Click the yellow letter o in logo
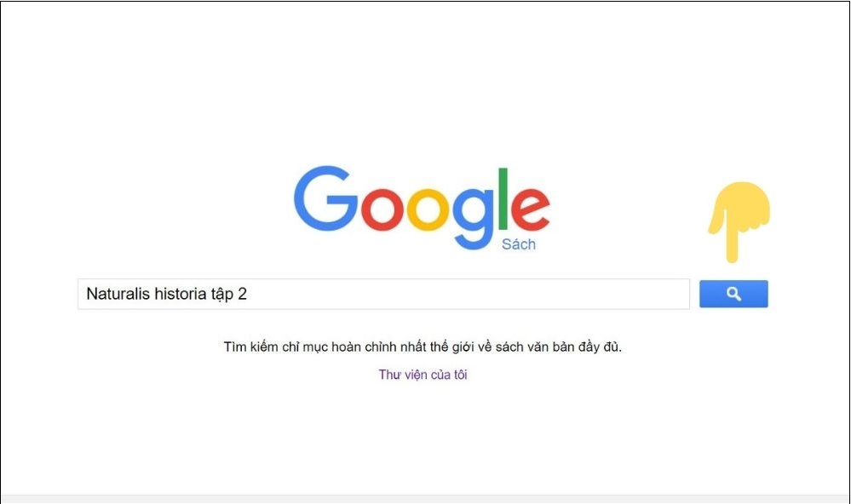 tap(428, 209)
